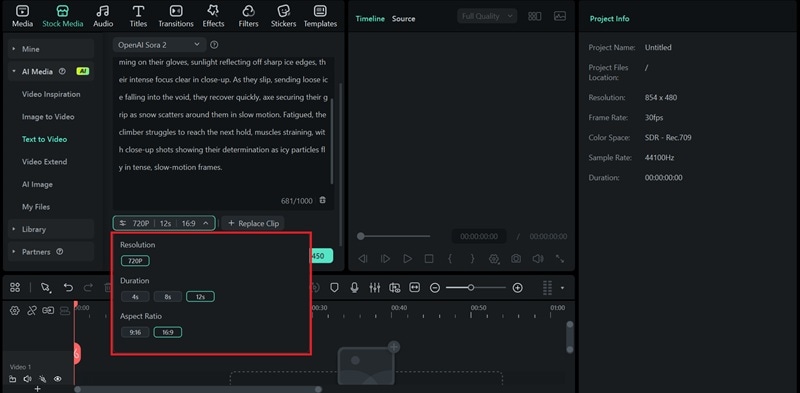Choose 12s duration
Image resolution: width=800 pixels, height=393 pixels.
201,297
